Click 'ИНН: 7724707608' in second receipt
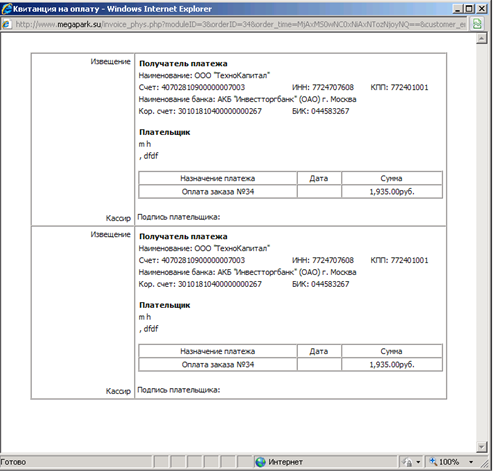 point(323,260)
